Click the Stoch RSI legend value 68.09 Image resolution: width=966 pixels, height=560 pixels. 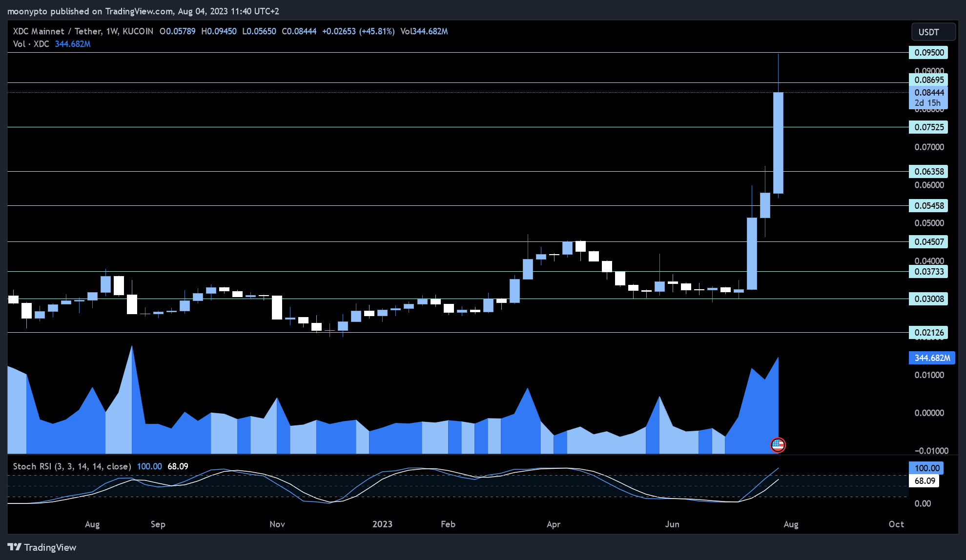[178, 467]
